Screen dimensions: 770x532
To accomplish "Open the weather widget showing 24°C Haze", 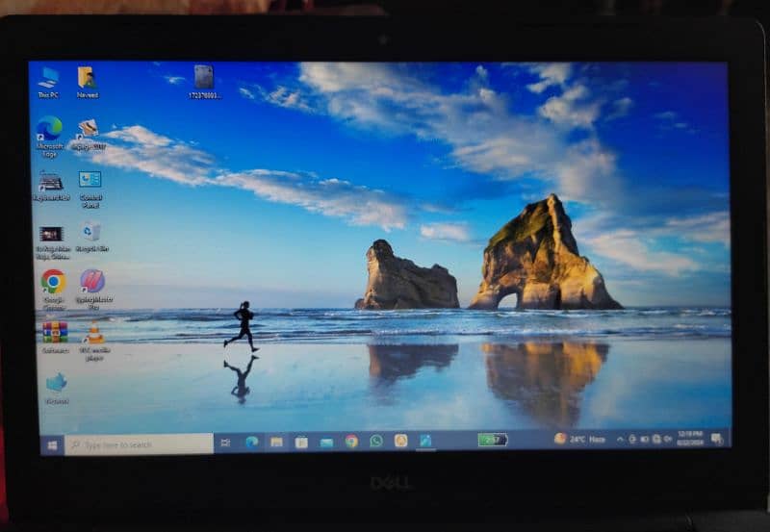I will 579,439.
